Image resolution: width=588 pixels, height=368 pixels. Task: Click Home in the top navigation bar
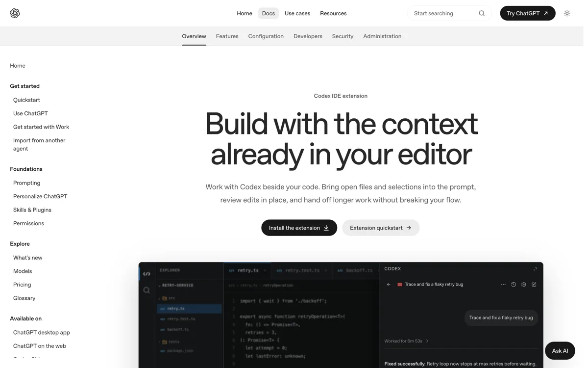(245, 13)
